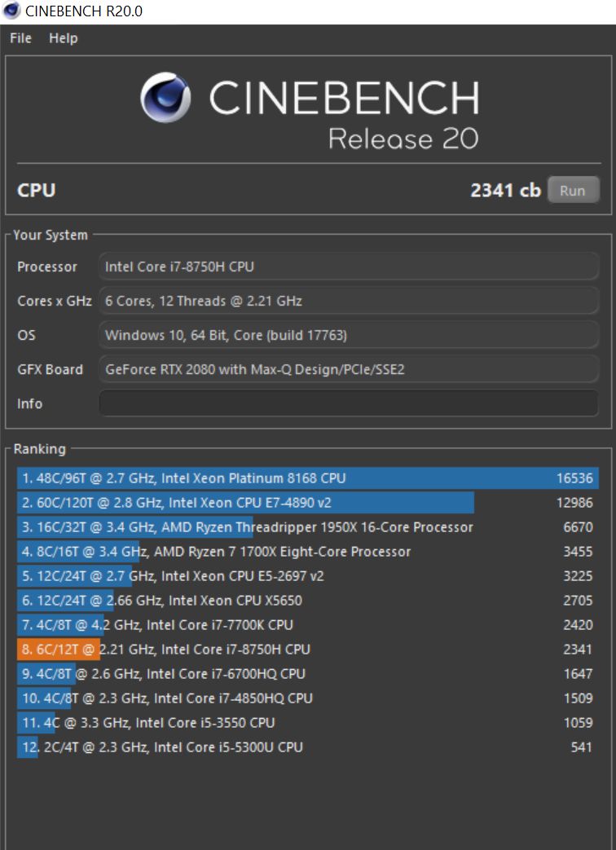Select the Ryzen 7 1700X ranking entry

click(x=308, y=551)
